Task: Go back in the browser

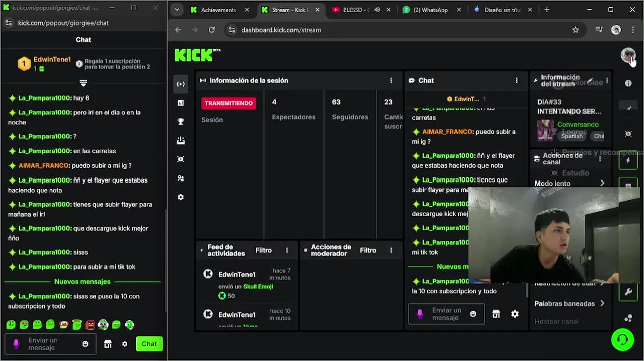Action: (178, 30)
